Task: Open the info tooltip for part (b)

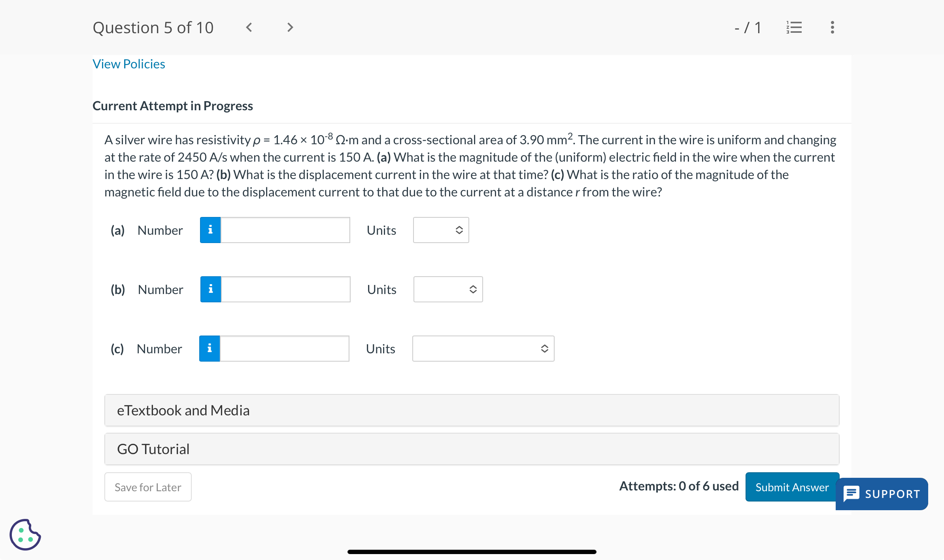Action: [x=210, y=289]
